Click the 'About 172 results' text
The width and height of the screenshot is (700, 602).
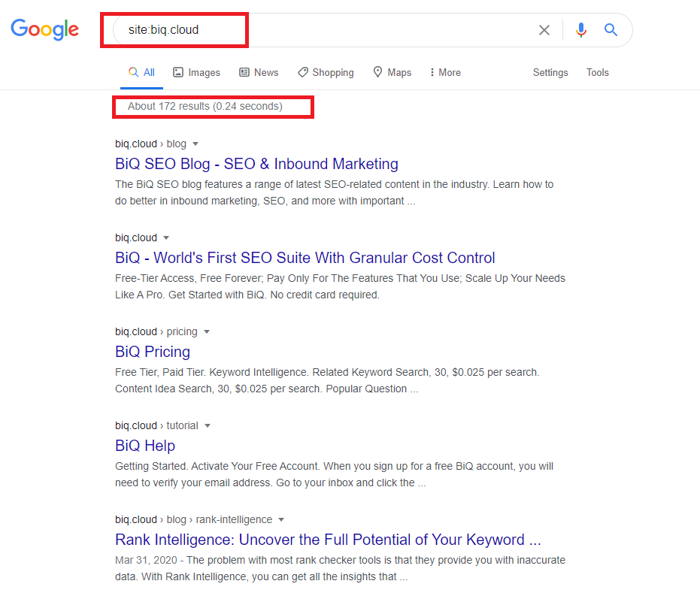pos(168,106)
